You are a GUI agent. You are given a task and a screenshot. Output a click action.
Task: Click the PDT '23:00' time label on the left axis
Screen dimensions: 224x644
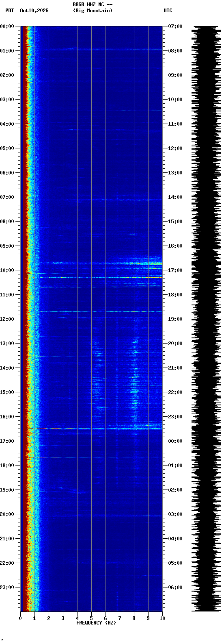7,587
